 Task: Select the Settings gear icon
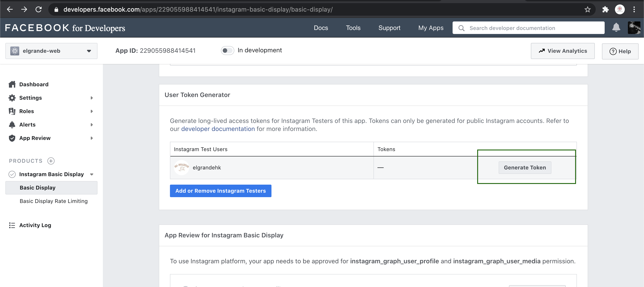(x=12, y=98)
